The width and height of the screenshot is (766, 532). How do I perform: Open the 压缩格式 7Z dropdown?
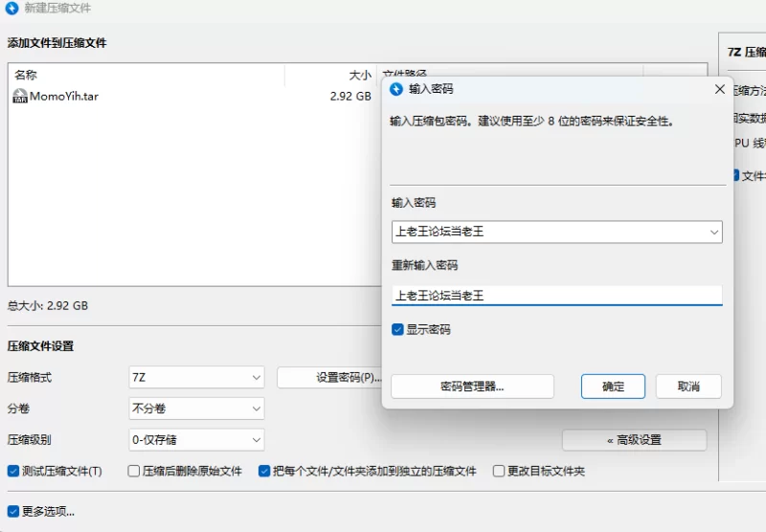[x=197, y=377]
